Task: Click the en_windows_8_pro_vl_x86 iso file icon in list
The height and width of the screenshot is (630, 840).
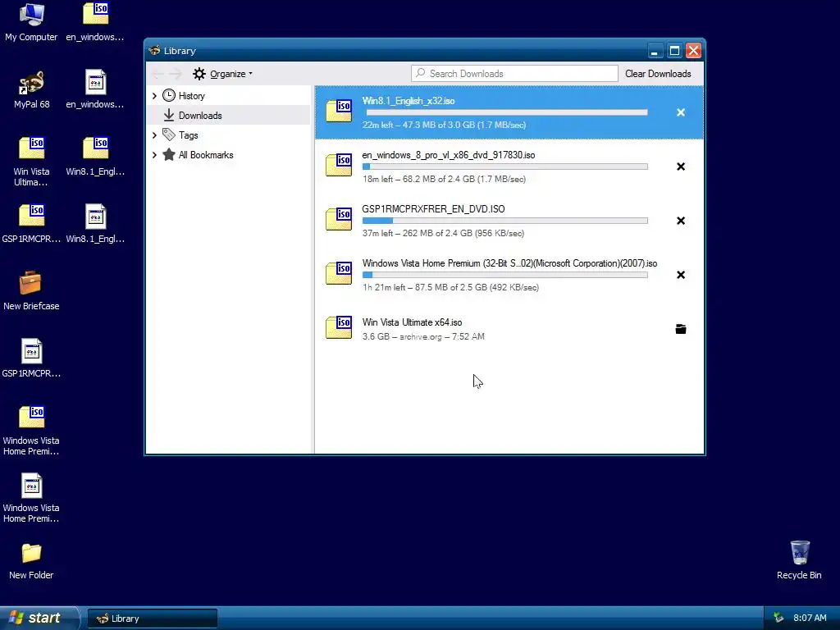Action: [339, 164]
